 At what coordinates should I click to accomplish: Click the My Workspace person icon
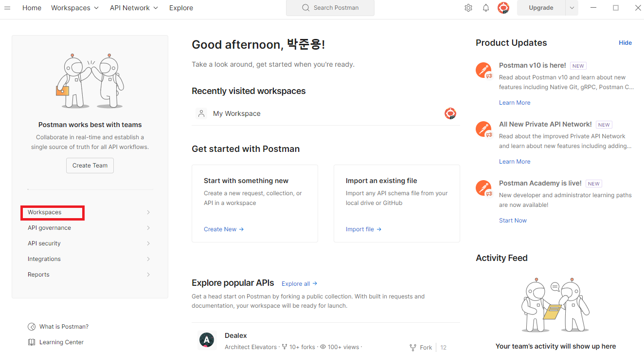pyautogui.click(x=201, y=113)
